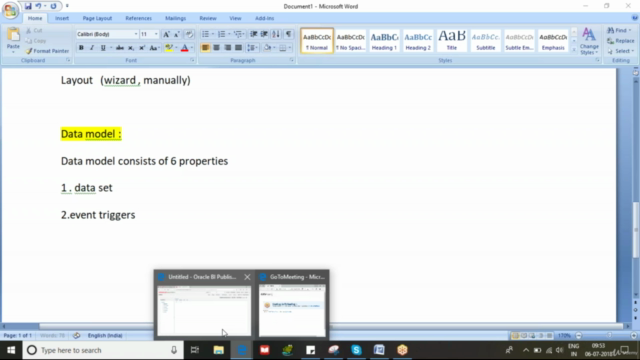Switch to the Mailings tab
This screenshot has width=640, height=360.
pos(176,18)
